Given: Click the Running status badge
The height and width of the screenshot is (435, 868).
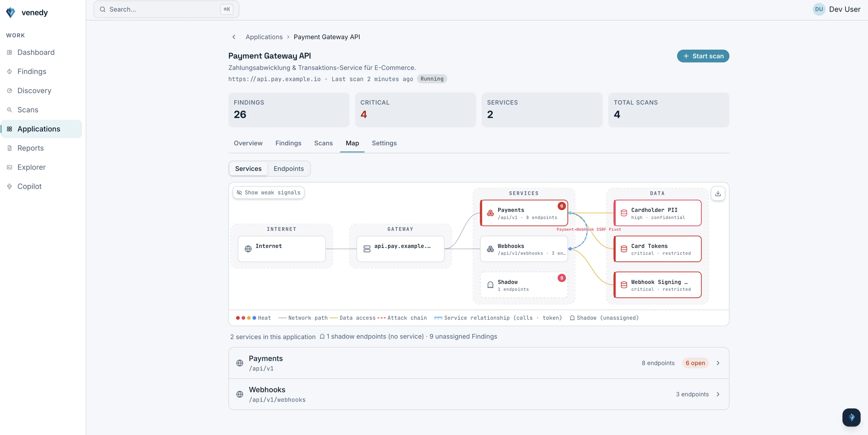Looking at the screenshot, I should [432, 79].
